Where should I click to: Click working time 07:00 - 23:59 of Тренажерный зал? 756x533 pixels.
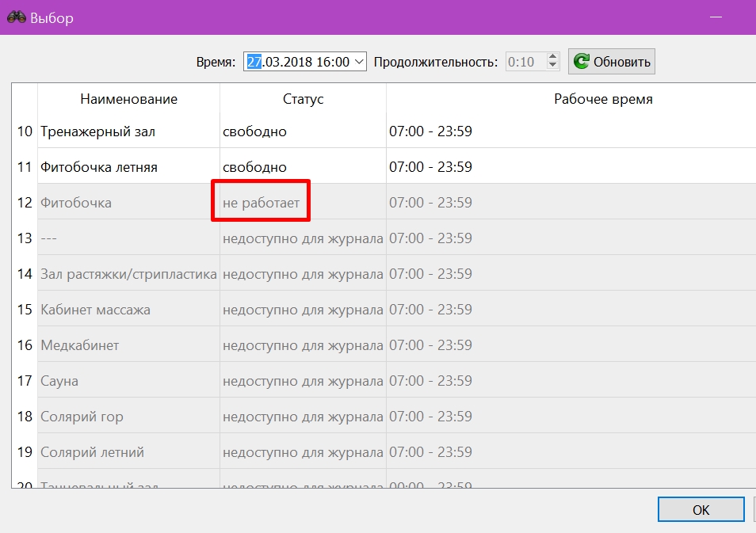pos(430,131)
